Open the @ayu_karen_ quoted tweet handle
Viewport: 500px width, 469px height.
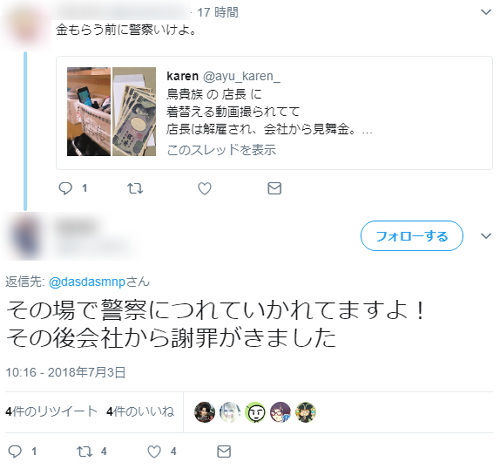pyautogui.click(x=242, y=76)
